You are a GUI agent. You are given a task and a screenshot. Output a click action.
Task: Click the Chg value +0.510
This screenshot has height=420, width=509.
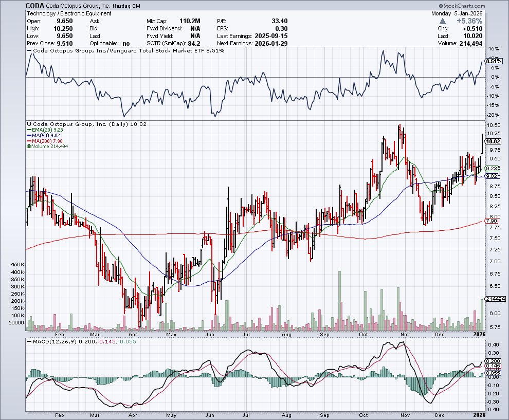coord(472,29)
